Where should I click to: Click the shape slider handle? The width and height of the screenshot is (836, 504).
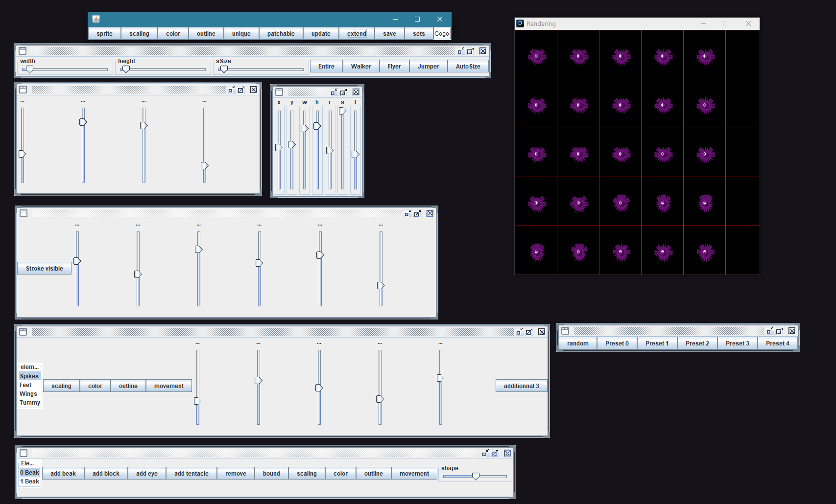476,476
